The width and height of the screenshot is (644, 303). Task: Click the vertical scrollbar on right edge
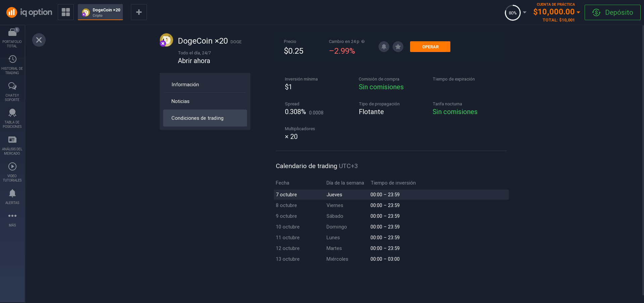point(642,161)
